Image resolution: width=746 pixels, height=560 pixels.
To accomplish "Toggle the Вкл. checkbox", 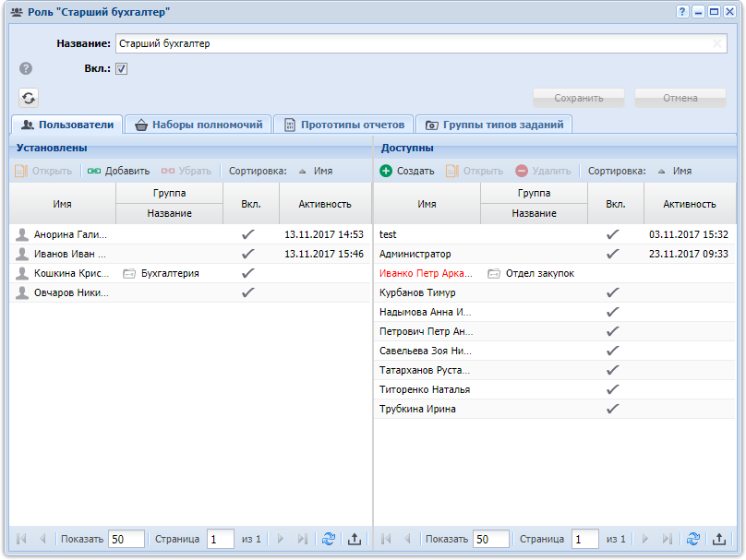I will (x=121, y=68).
